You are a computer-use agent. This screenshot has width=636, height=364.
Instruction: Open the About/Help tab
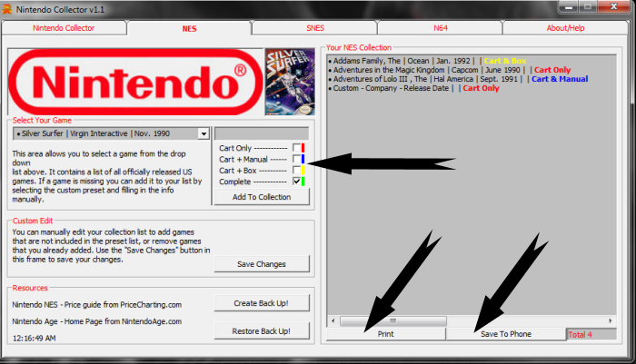[565, 28]
